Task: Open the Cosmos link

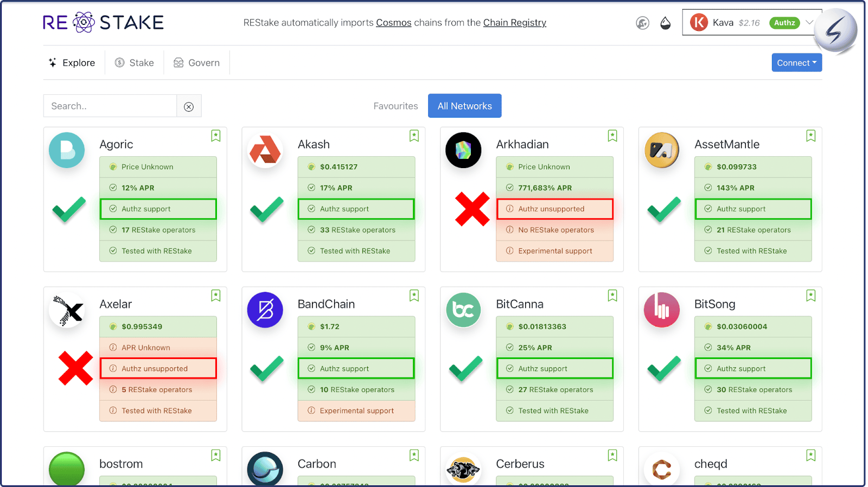Action: (394, 23)
